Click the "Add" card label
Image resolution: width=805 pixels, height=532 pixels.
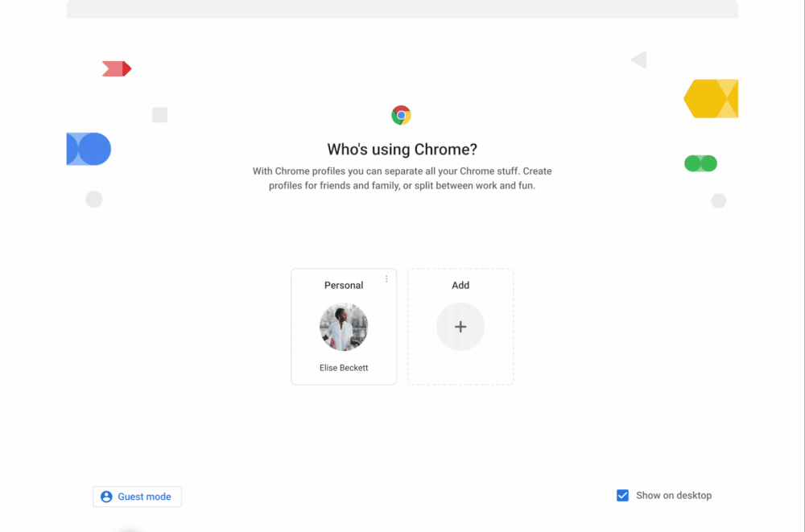(460, 285)
